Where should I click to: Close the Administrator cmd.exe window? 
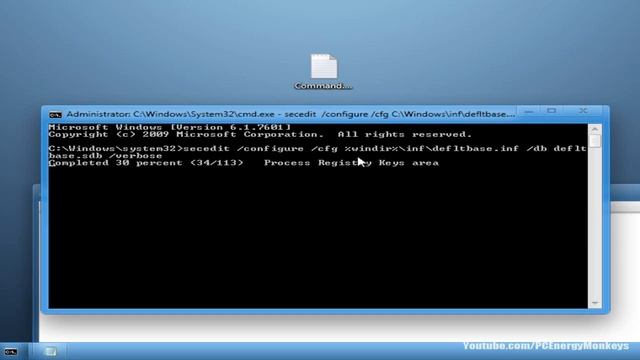pyautogui.click(x=584, y=111)
